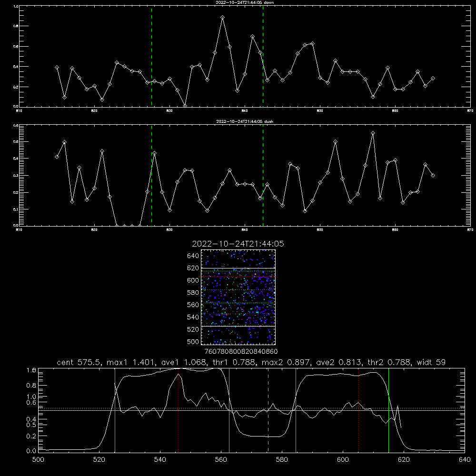Click bottom plot x-axis label 560
This screenshot has height=476, width=476.
[221, 460]
